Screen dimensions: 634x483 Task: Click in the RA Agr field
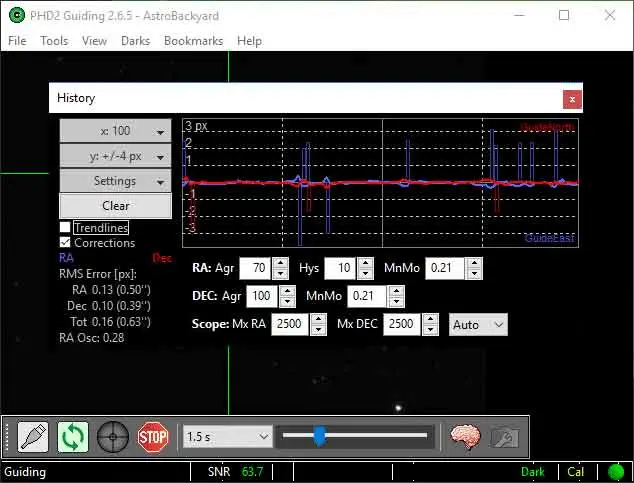coord(255,268)
